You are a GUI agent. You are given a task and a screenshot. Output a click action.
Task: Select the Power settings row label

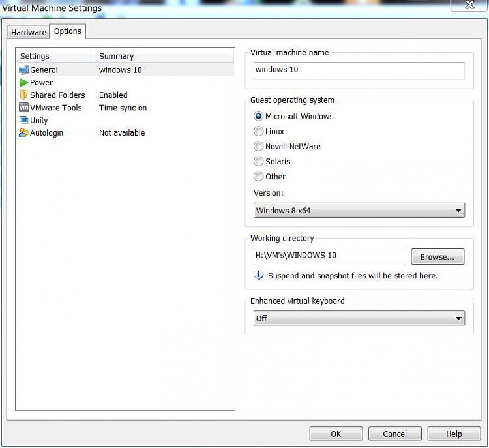[x=41, y=83]
